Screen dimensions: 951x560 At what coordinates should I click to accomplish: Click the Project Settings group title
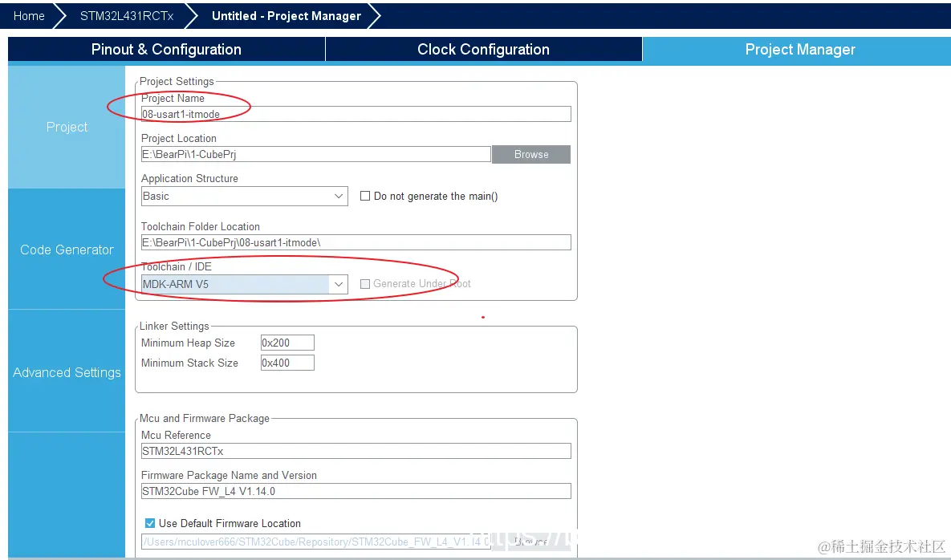point(177,81)
